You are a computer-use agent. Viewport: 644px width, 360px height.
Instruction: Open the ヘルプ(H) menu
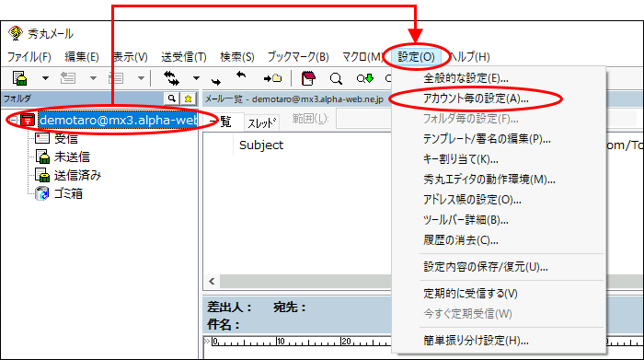470,57
